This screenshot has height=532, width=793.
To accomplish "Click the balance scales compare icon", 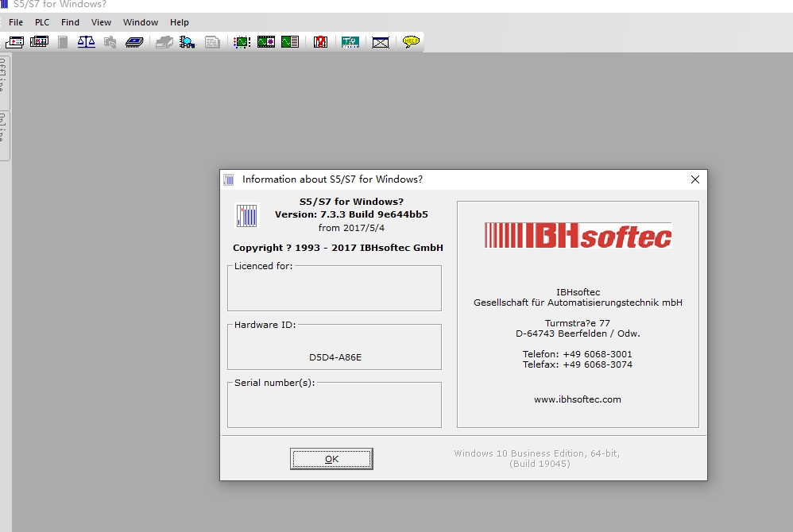I will pyautogui.click(x=86, y=42).
